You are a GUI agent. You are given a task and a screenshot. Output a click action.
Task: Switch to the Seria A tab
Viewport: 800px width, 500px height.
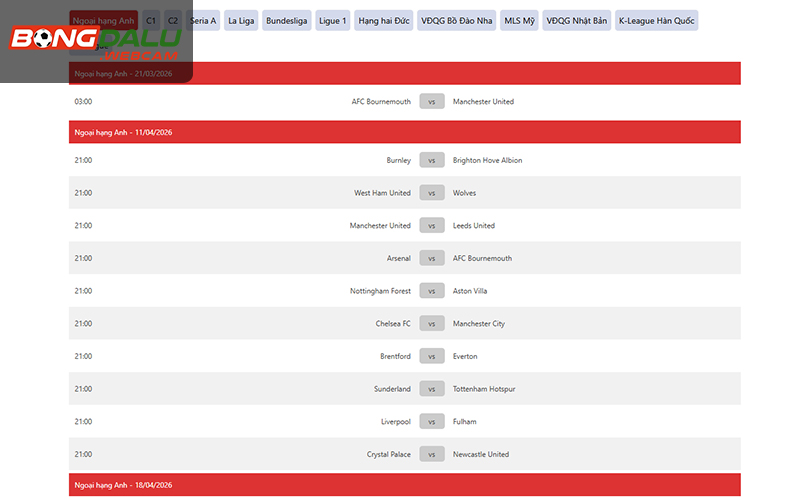tap(203, 20)
